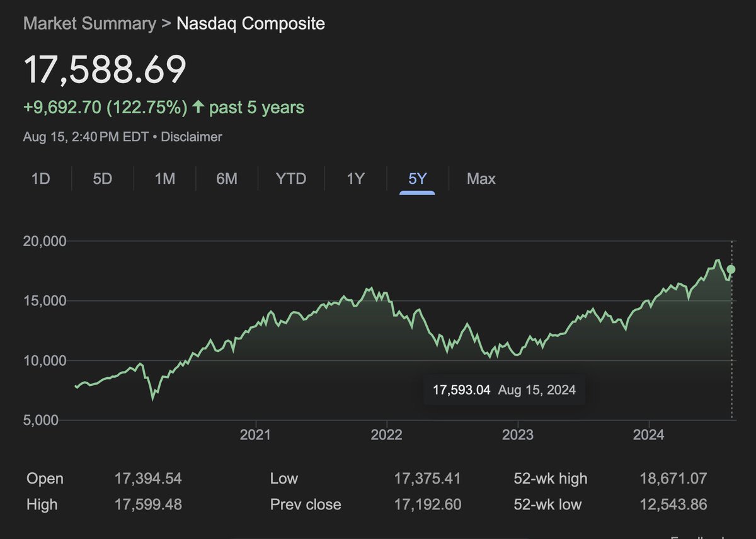The width and height of the screenshot is (756, 539).
Task: Open the Disclaimer link
Action: tap(192, 137)
